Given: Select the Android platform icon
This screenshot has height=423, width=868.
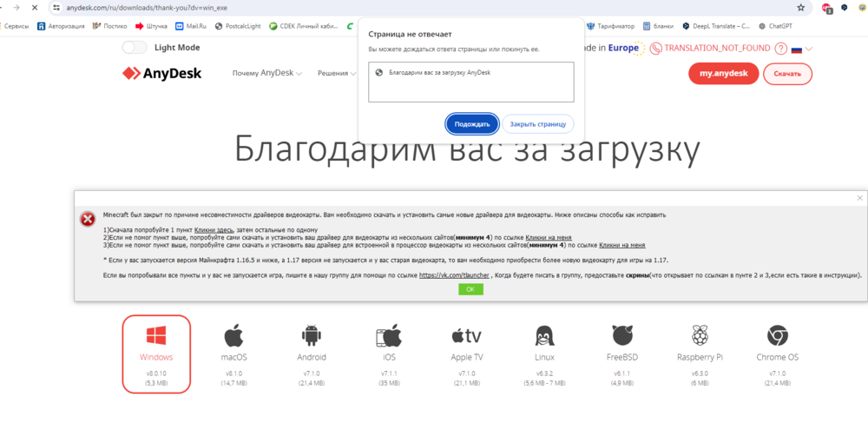Looking at the screenshot, I should tap(312, 335).
